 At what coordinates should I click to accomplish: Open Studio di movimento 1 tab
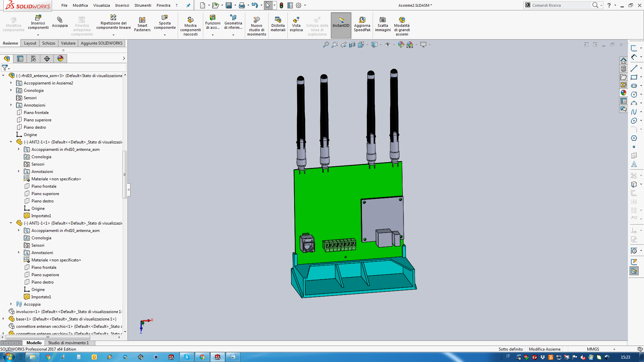coord(68,343)
